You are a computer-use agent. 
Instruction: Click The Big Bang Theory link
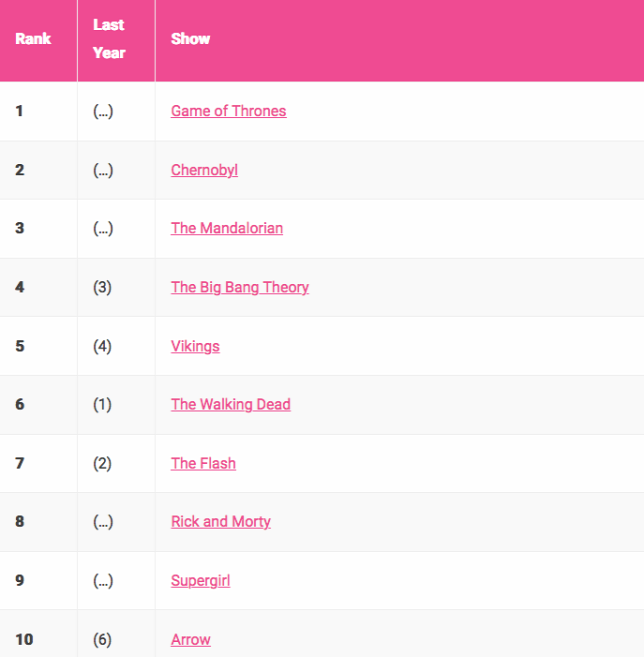click(240, 287)
